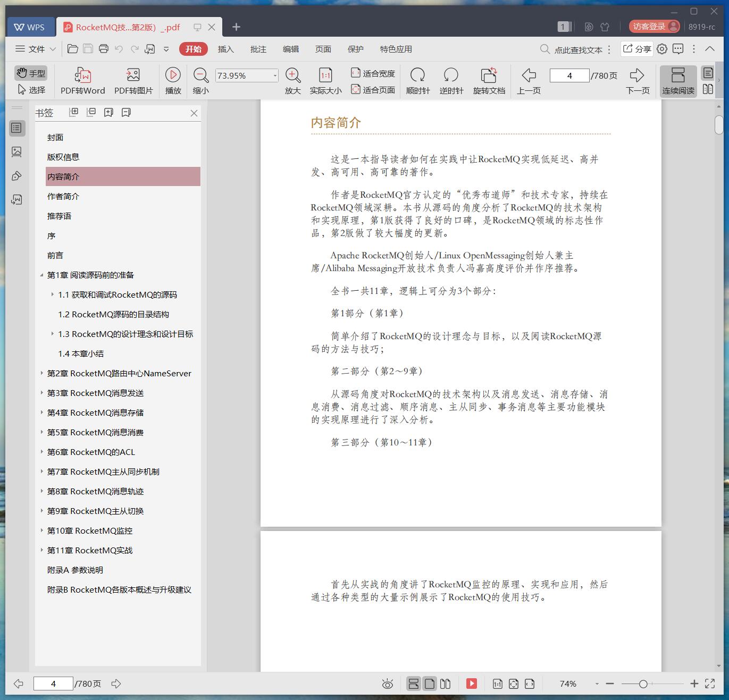The width and height of the screenshot is (729, 700).
Task: Open a new tab with plus button
Action: click(x=237, y=27)
